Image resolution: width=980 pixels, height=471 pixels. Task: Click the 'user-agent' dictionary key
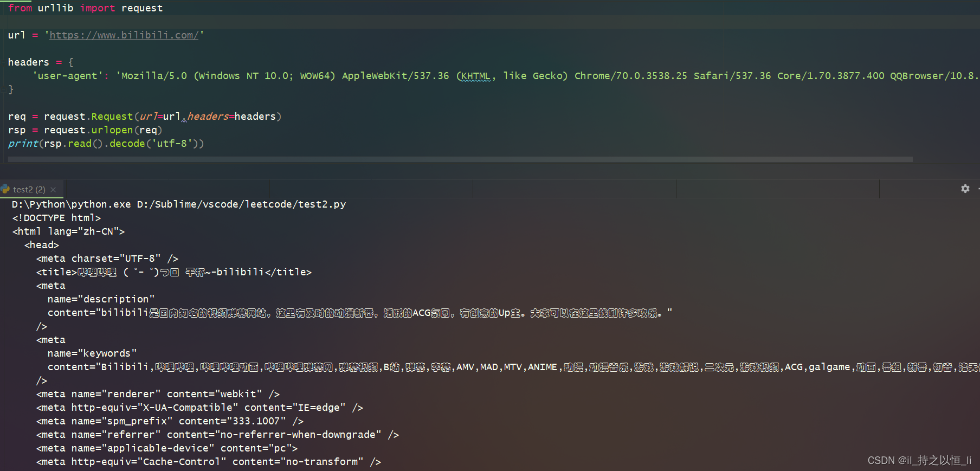(x=68, y=76)
